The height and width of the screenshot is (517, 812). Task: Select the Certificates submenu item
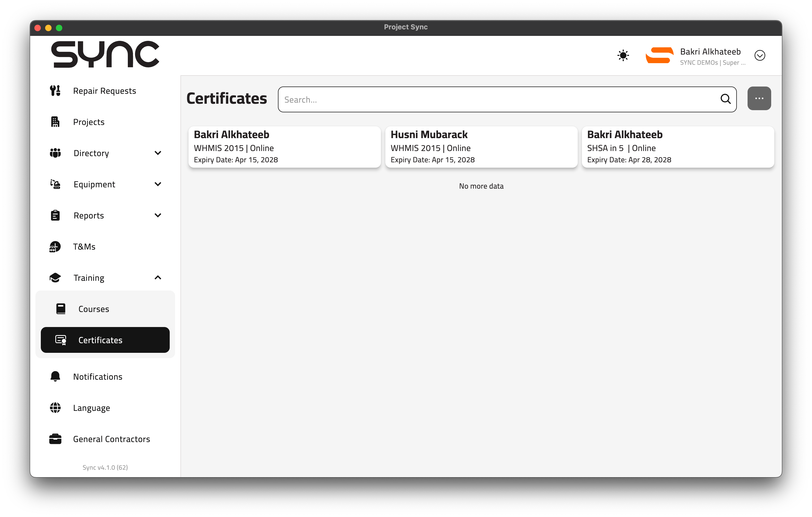click(x=105, y=340)
